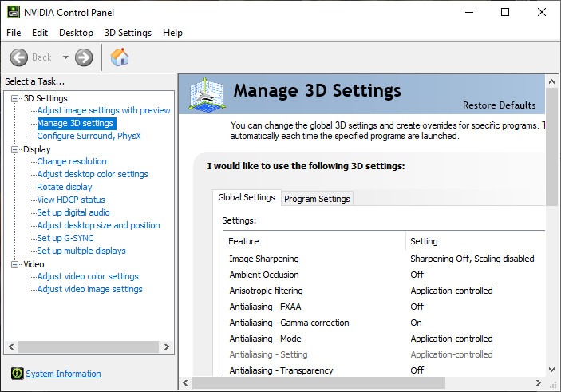Image resolution: width=561 pixels, height=392 pixels.
Task: Click the main panel vertical scrollbar
Action: pyautogui.click(x=551, y=144)
